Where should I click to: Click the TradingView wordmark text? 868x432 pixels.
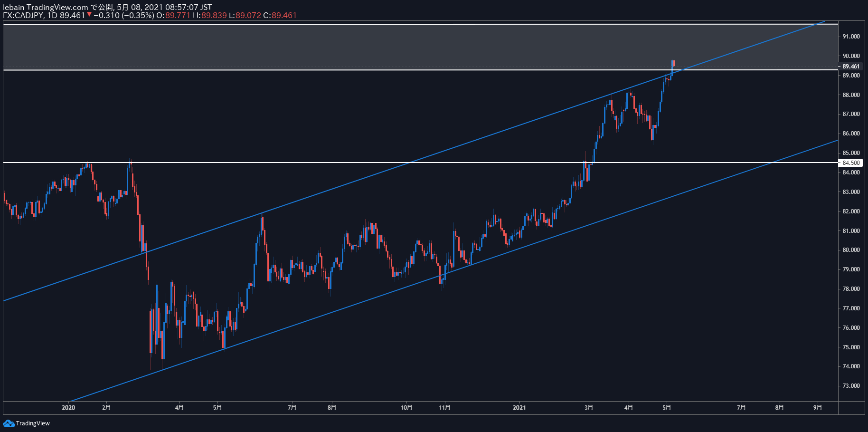pos(33,423)
